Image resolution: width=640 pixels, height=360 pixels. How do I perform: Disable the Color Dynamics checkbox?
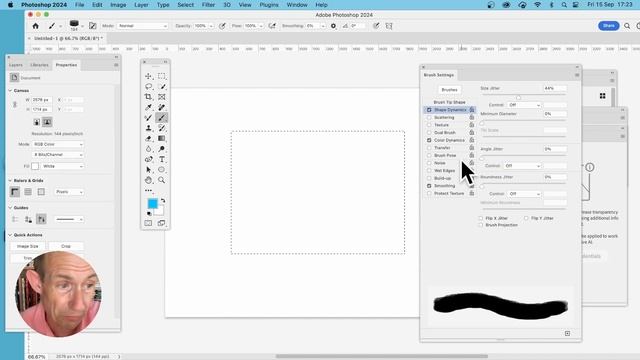(x=429, y=140)
